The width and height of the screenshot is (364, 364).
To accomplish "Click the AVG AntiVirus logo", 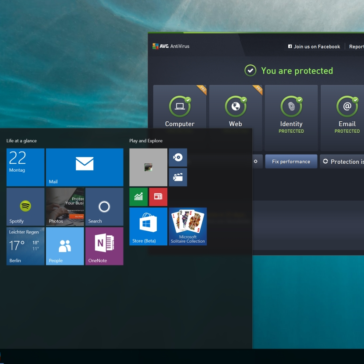I will pyautogui.click(x=171, y=46).
